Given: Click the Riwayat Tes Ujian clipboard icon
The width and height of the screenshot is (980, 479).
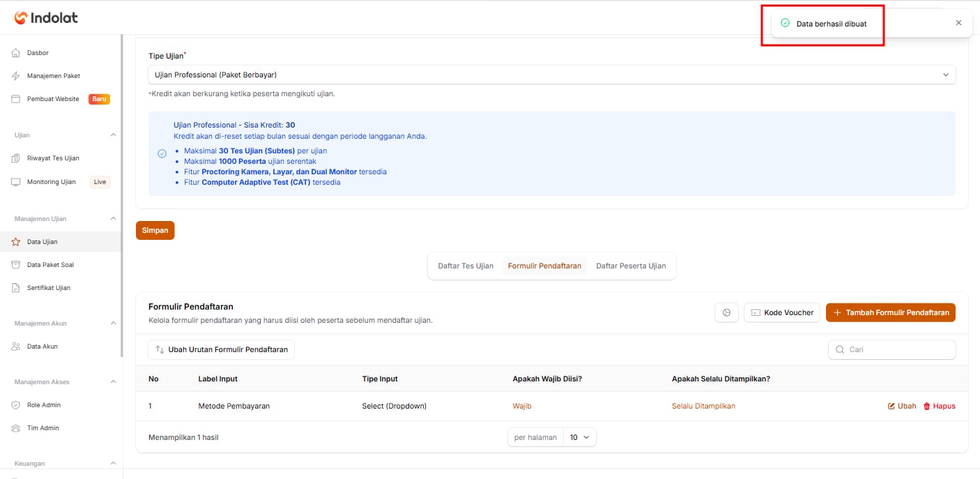Looking at the screenshot, I should coord(16,158).
